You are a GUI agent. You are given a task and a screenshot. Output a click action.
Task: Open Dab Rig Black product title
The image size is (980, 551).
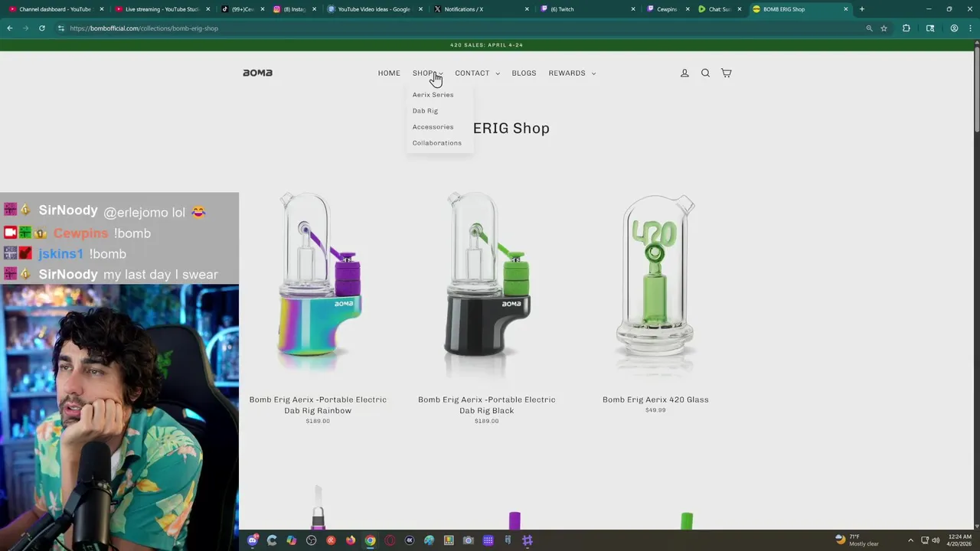(486, 405)
